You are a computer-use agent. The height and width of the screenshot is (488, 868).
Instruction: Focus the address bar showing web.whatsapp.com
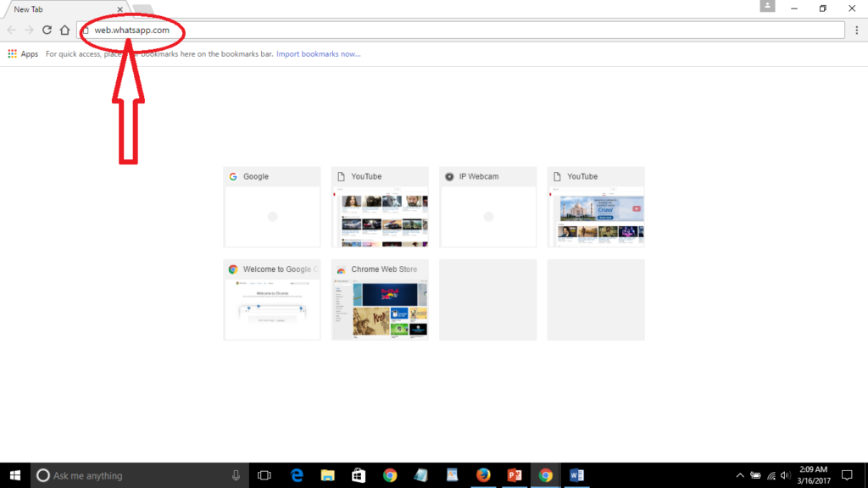coord(462,30)
